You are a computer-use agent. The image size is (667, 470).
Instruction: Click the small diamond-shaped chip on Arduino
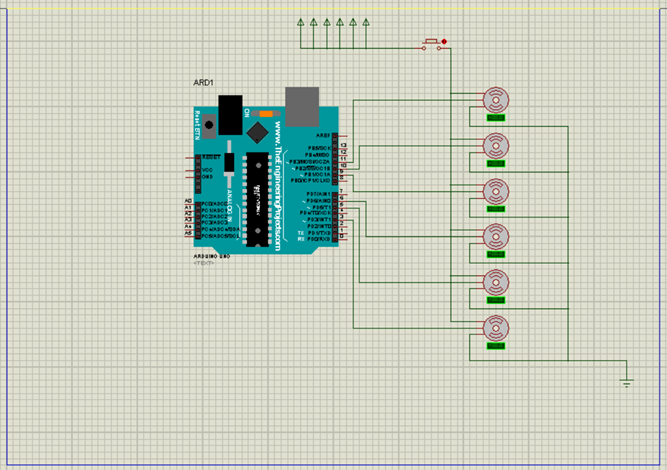click(x=257, y=133)
